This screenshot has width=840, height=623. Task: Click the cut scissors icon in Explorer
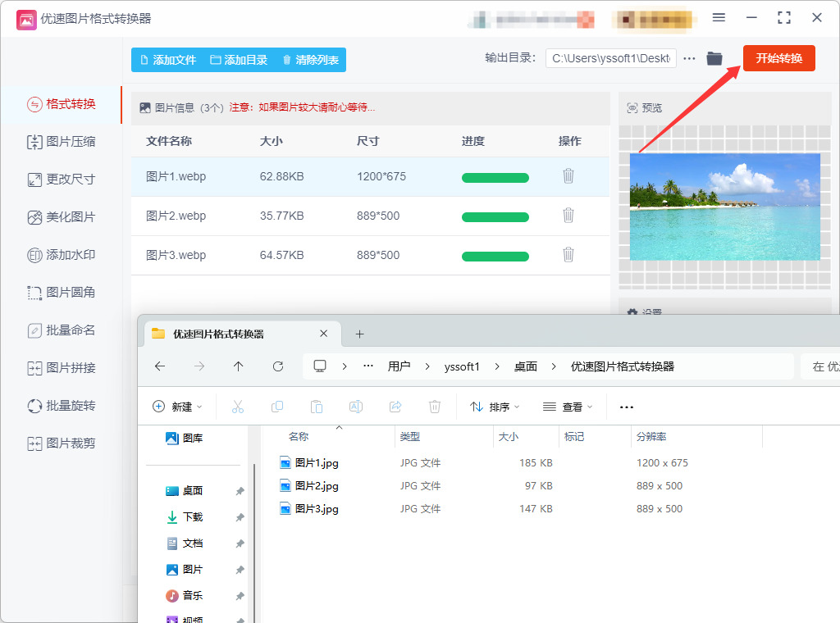238,407
